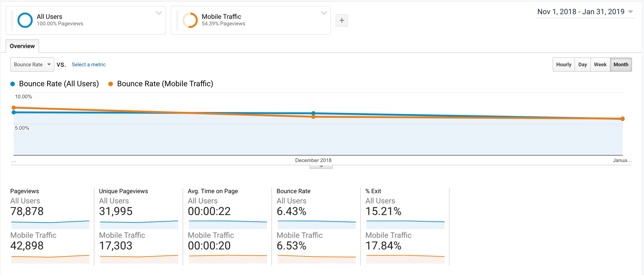This screenshot has height=275, width=644.
Task: Open the date range picker
Action: click(585, 12)
